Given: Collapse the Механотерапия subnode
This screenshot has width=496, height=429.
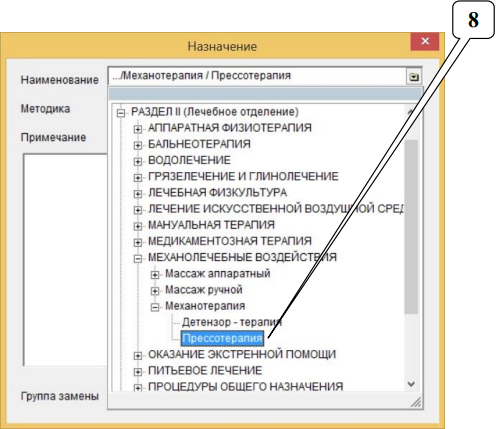Looking at the screenshot, I should coord(154,307).
